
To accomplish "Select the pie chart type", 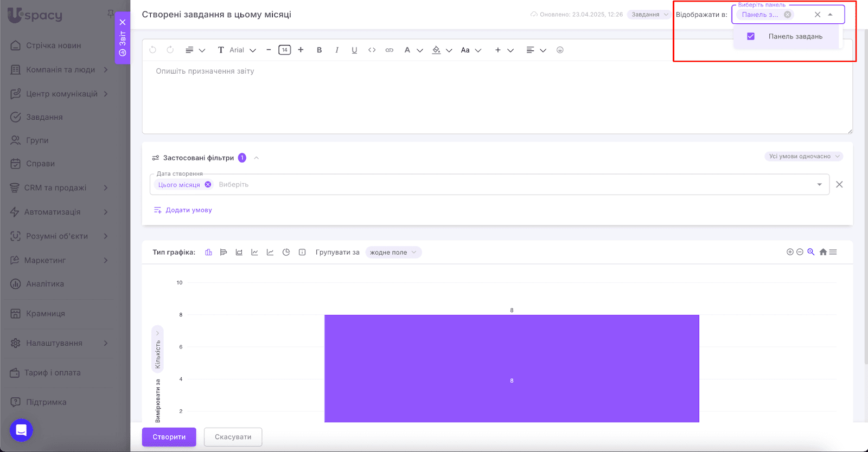I will point(286,252).
